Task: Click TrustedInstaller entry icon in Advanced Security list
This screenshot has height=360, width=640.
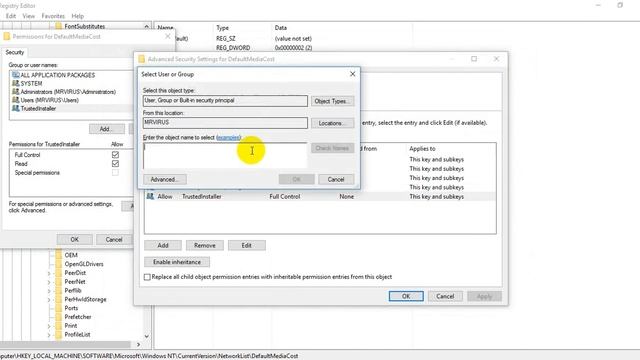Action: tap(150, 196)
